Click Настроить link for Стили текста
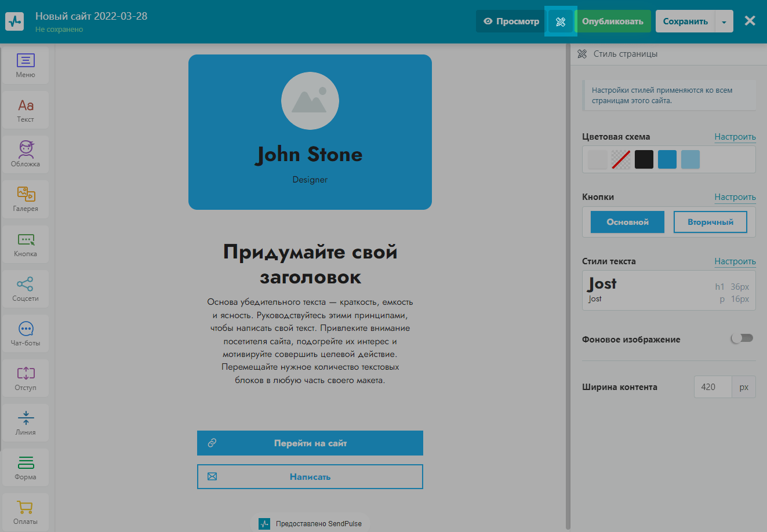The width and height of the screenshot is (767, 532). click(x=735, y=261)
